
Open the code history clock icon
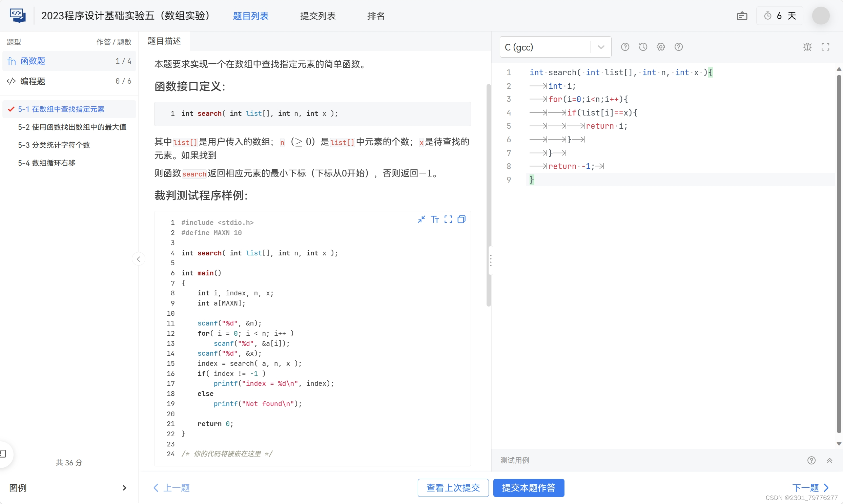[643, 47]
